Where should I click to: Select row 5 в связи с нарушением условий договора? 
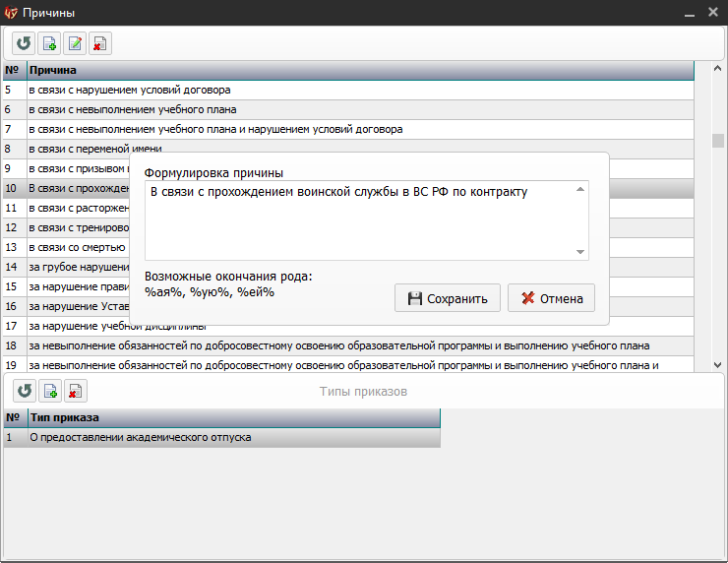(130, 90)
